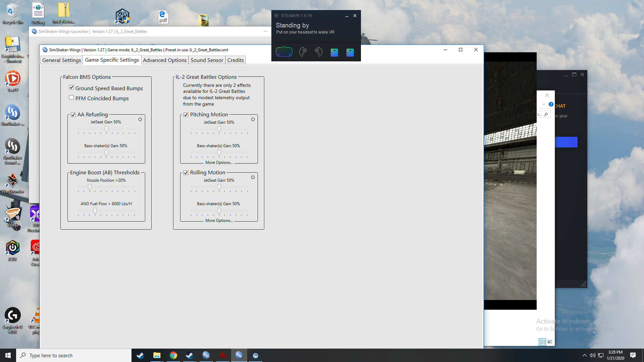Select the Rolling Motion radio button
Viewport: 644px width, 362px height.
click(253, 177)
